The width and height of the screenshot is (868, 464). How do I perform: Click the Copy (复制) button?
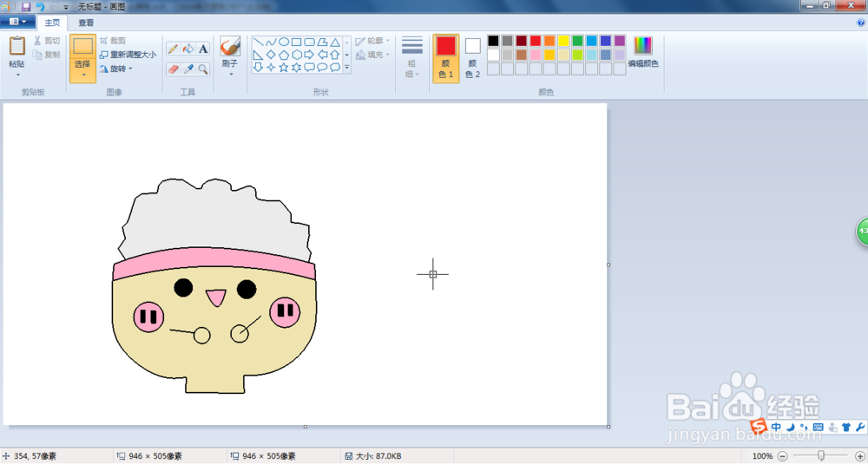point(47,55)
